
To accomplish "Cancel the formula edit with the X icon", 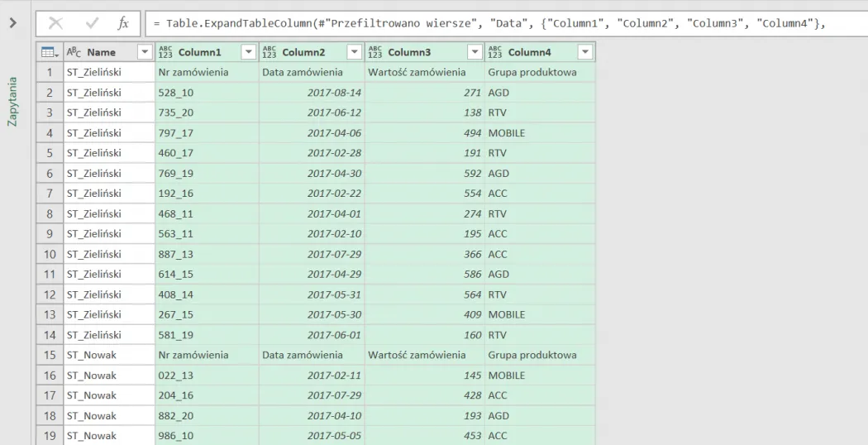I will 55,23.
